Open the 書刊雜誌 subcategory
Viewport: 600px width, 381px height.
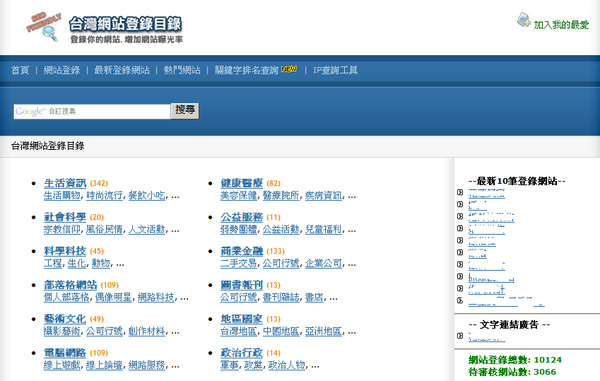[x=281, y=297]
